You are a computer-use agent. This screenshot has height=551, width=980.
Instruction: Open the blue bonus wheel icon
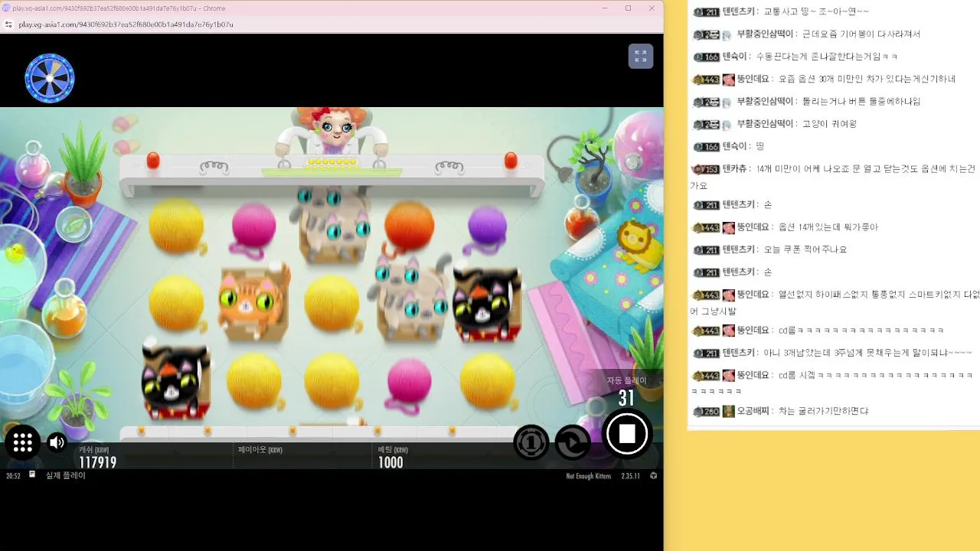(x=50, y=78)
